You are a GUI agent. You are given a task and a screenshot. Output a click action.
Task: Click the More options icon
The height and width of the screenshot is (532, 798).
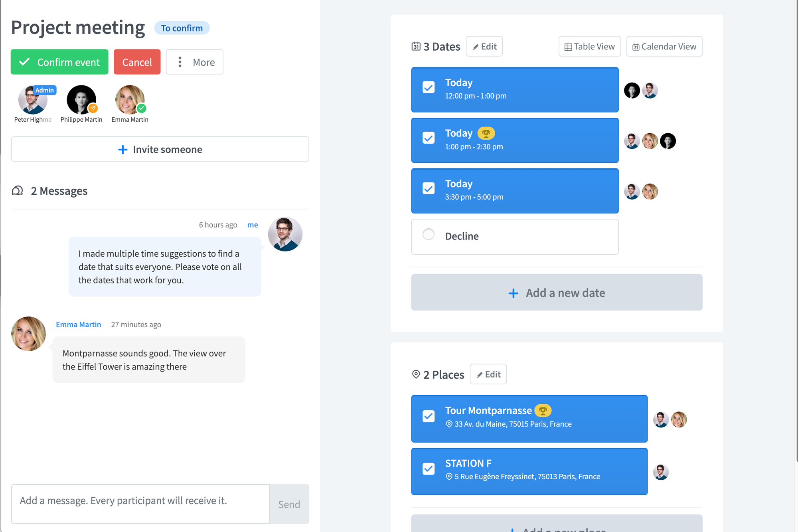tap(180, 62)
